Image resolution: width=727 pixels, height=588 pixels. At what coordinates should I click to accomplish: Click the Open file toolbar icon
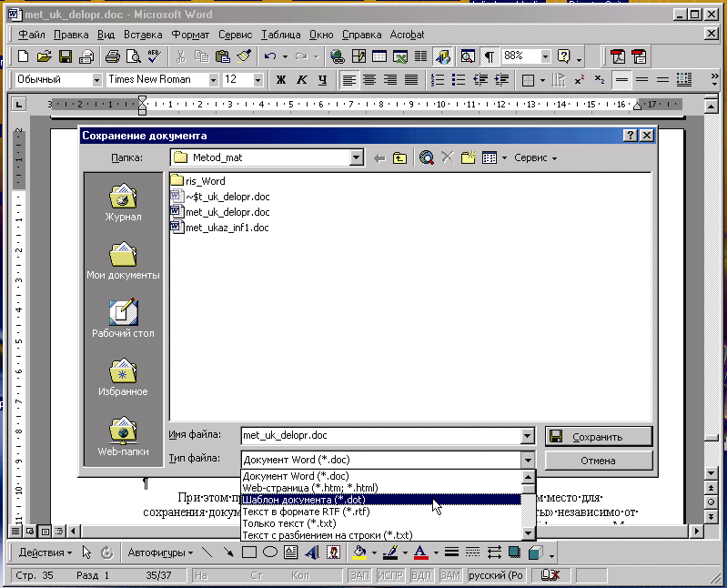pos(44,56)
